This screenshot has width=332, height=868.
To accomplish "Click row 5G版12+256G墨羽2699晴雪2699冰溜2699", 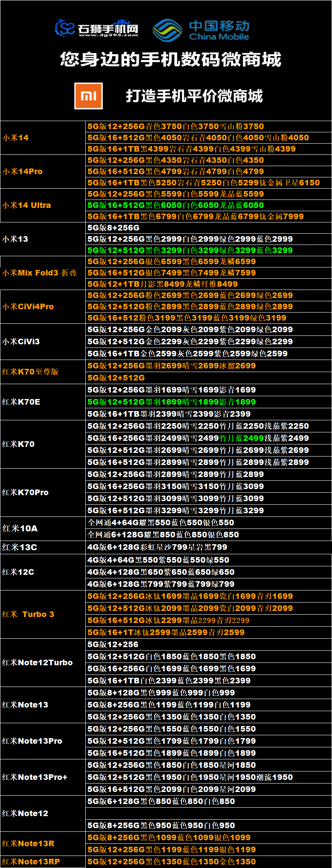I will point(208,366).
